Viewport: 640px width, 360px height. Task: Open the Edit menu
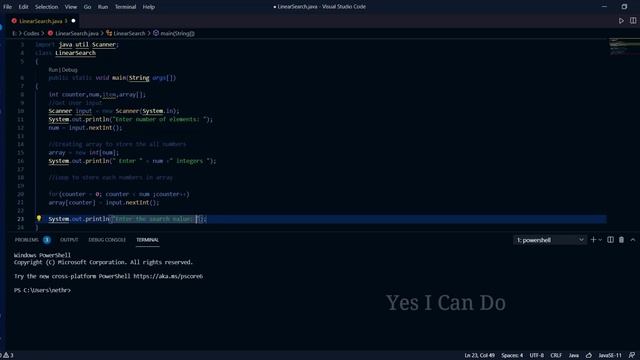click(x=23, y=7)
